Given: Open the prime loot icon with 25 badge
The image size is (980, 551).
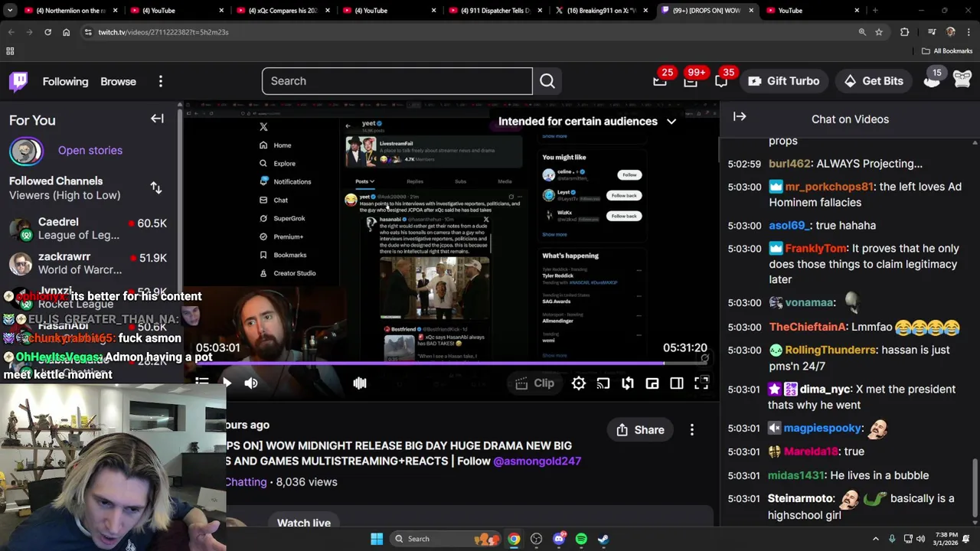Looking at the screenshot, I should point(660,81).
